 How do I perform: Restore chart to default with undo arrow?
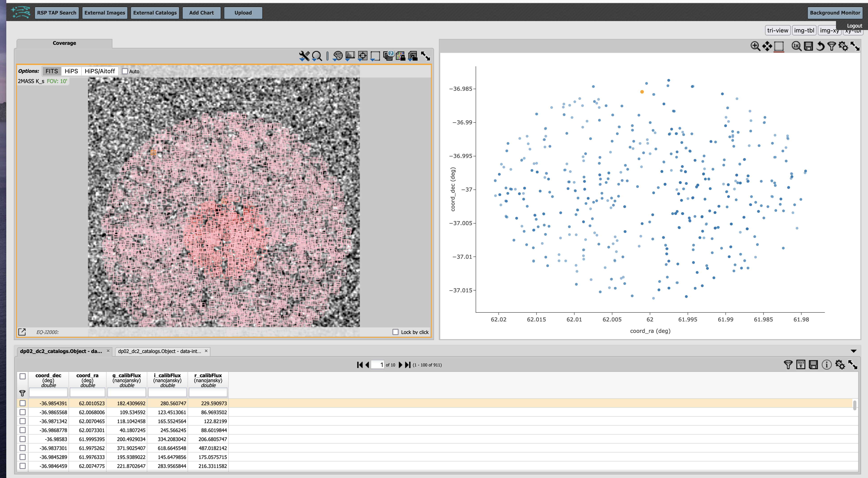(820, 46)
